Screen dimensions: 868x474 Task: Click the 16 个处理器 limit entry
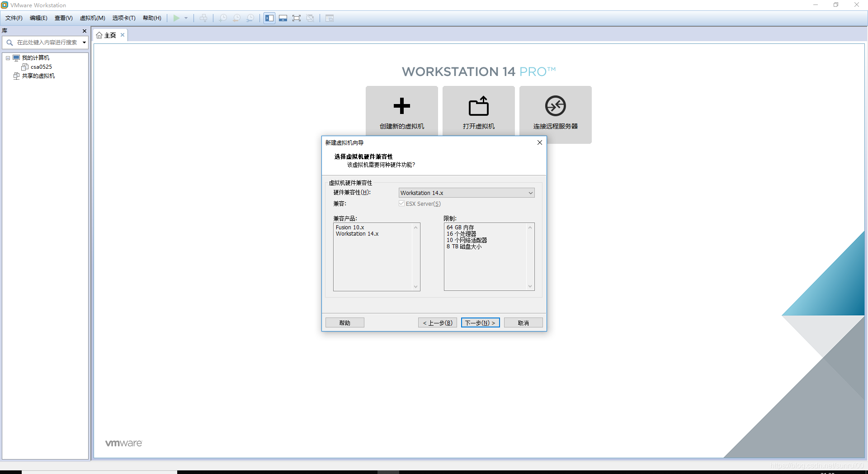click(461, 234)
